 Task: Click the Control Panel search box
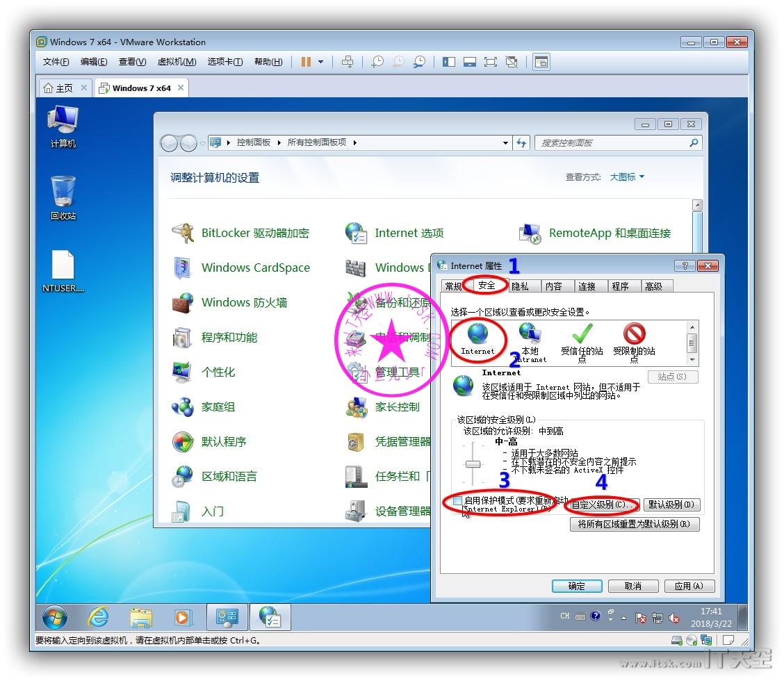612,143
